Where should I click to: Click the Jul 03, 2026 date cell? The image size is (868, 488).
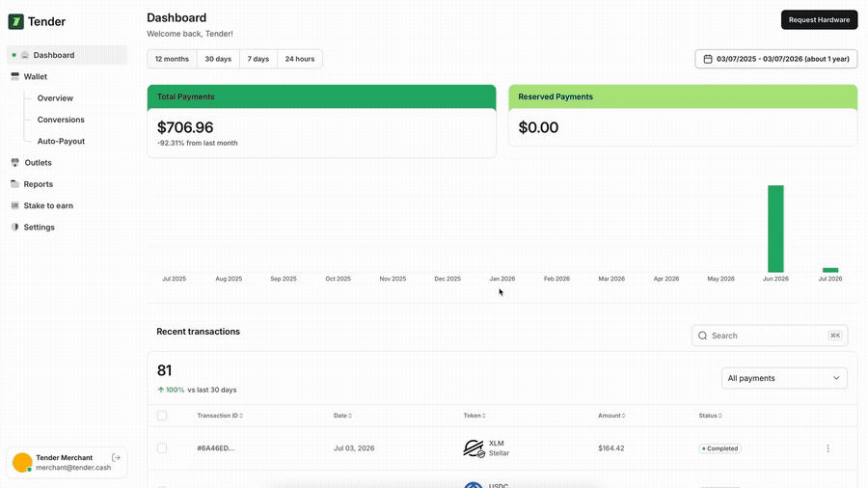click(354, 448)
